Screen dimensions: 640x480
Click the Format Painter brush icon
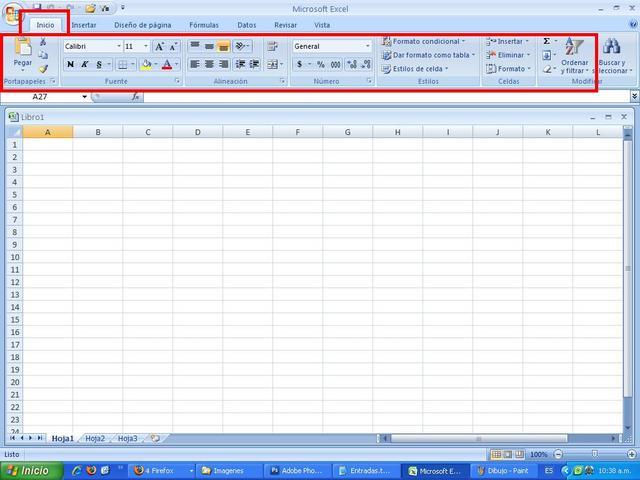coord(43,68)
